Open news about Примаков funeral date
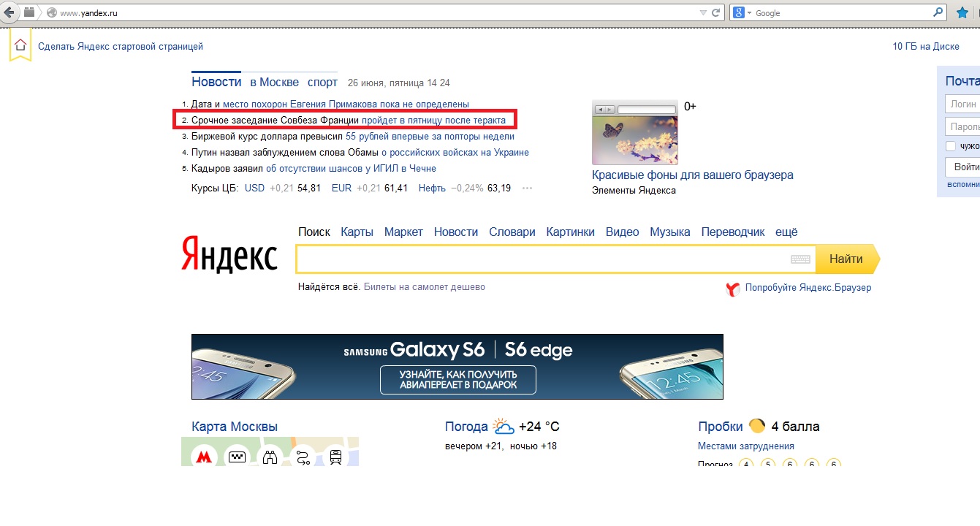 pyautogui.click(x=330, y=104)
